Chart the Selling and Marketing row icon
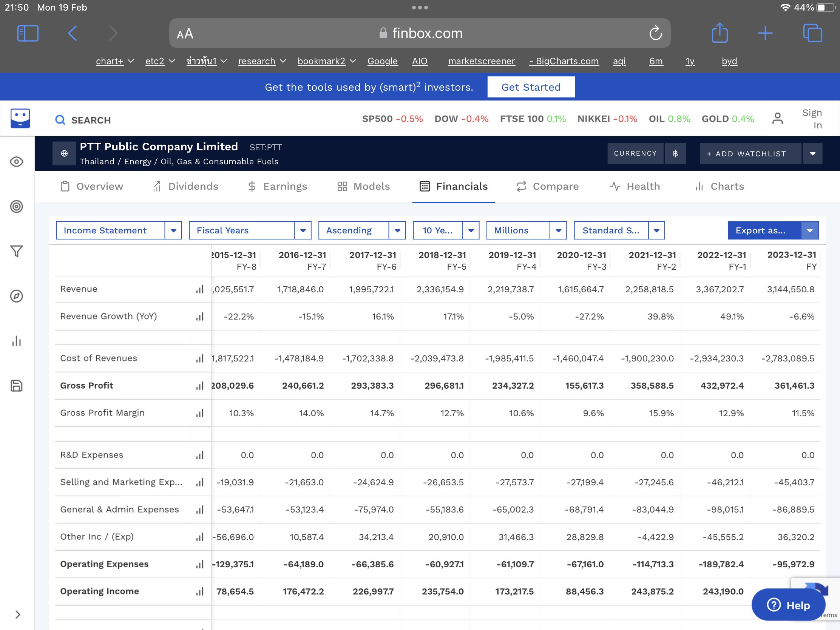Viewport: 840px width, 630px height. point(200,482)
